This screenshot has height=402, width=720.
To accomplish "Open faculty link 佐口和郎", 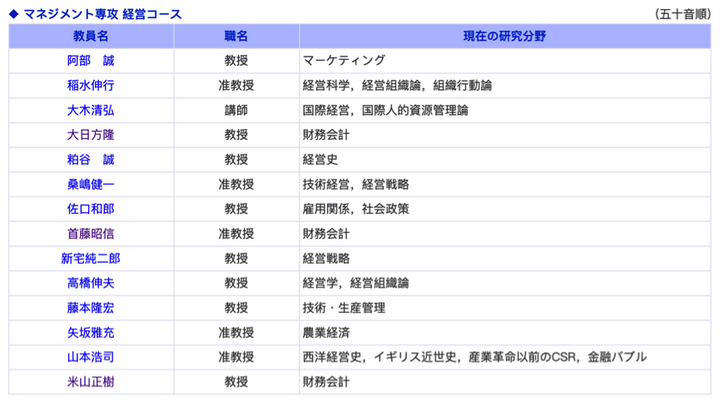I will point(90,209).
